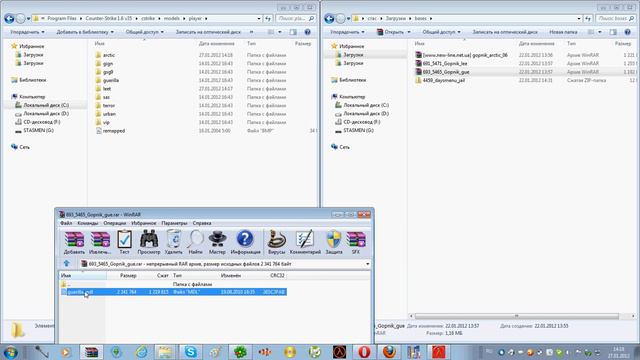640x360 pixels.
Task: Click search field in left Explorer window
Action: tap(295, 18)
